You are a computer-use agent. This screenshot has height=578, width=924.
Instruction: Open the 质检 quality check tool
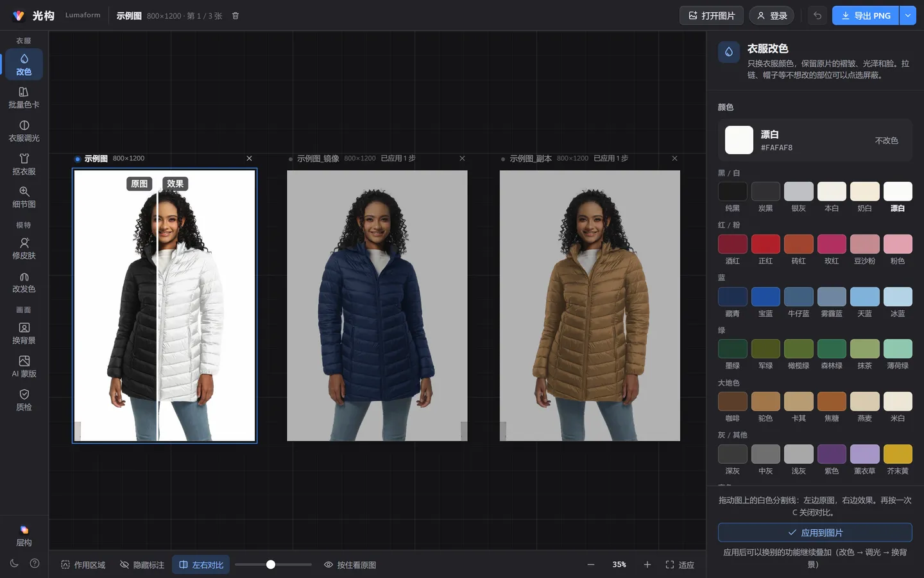tap(24, 400)
